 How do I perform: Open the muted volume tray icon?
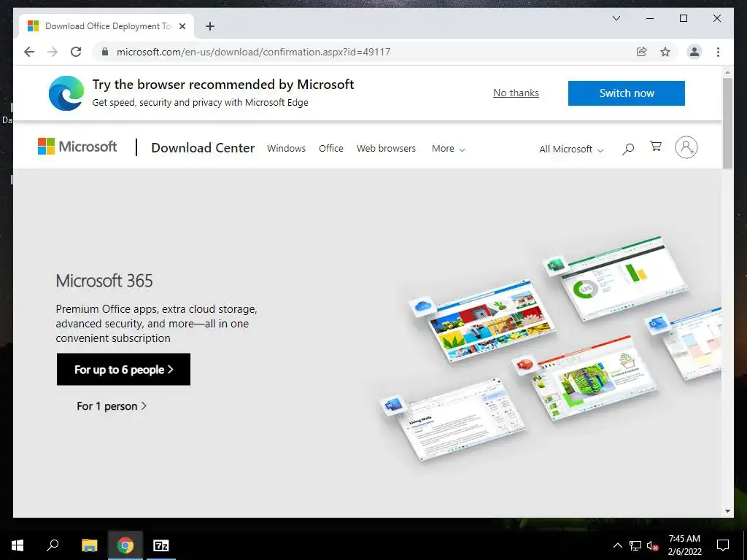652,545
